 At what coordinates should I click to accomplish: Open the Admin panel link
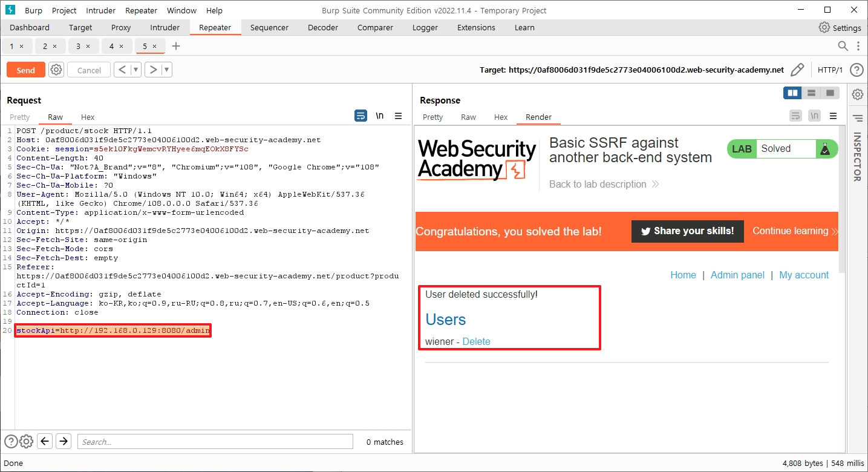tap(737, 275)
